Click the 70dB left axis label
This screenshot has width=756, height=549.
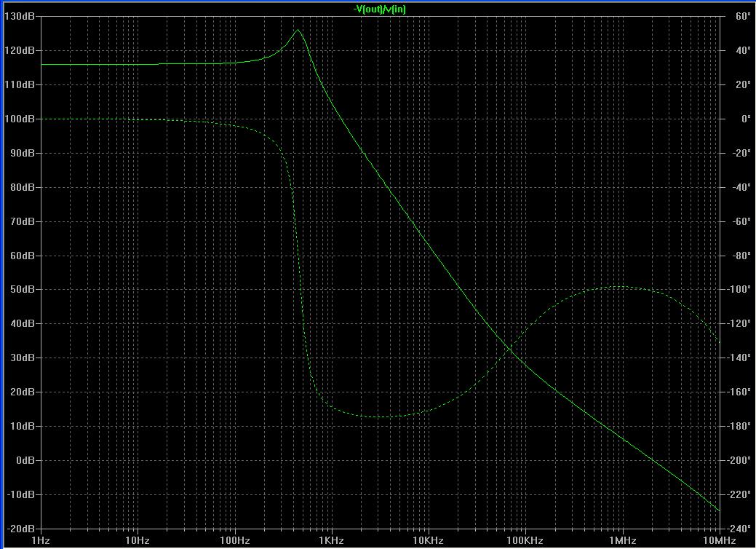22,221
